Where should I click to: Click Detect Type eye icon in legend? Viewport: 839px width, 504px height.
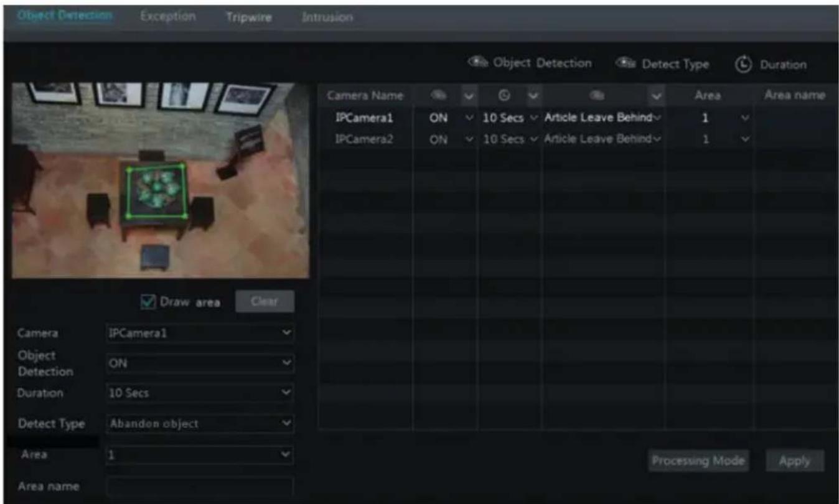click(x=625, y=63)
